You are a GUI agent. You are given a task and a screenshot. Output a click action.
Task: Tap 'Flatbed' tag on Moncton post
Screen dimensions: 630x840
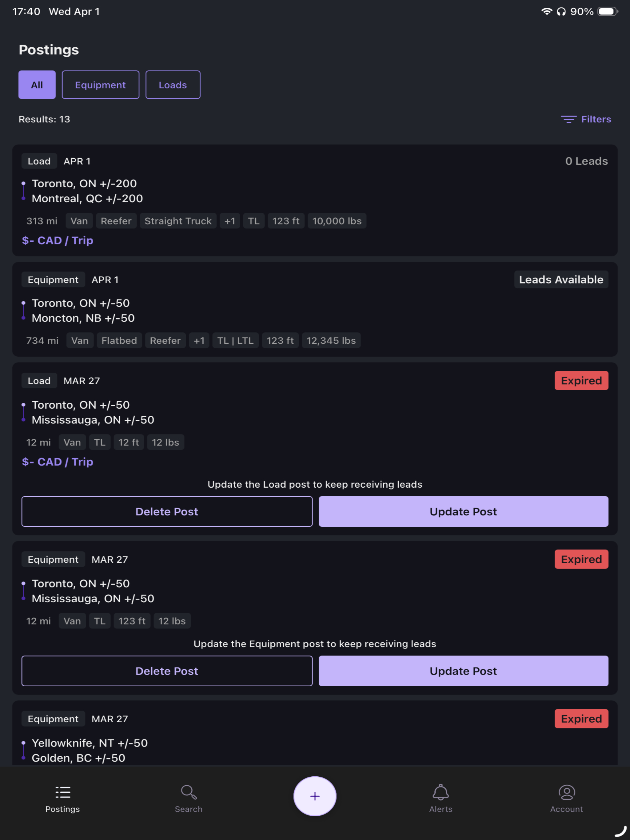tap(119, 341)
